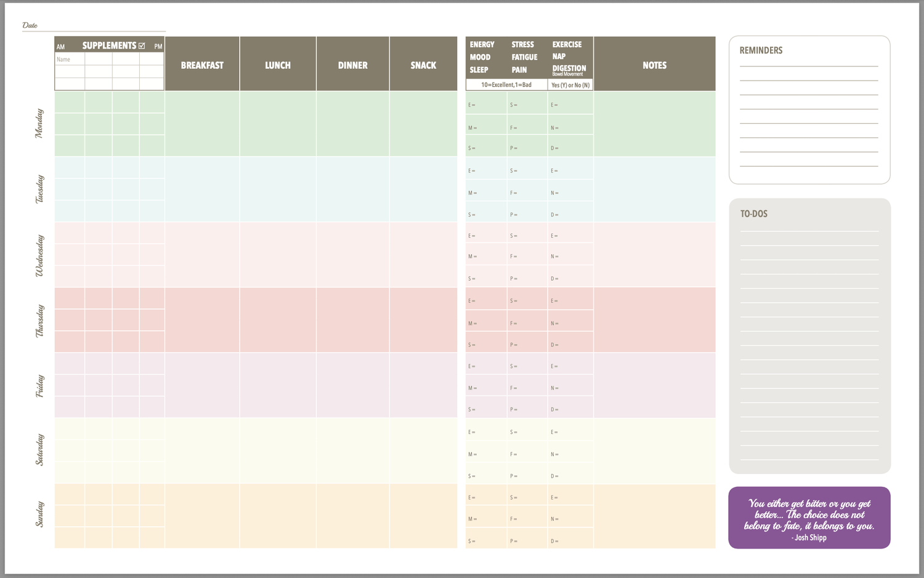The image size is (924, 578).
Task: Click the 10=Excellent, 1=Bad legend
Action: coord(506,85)
